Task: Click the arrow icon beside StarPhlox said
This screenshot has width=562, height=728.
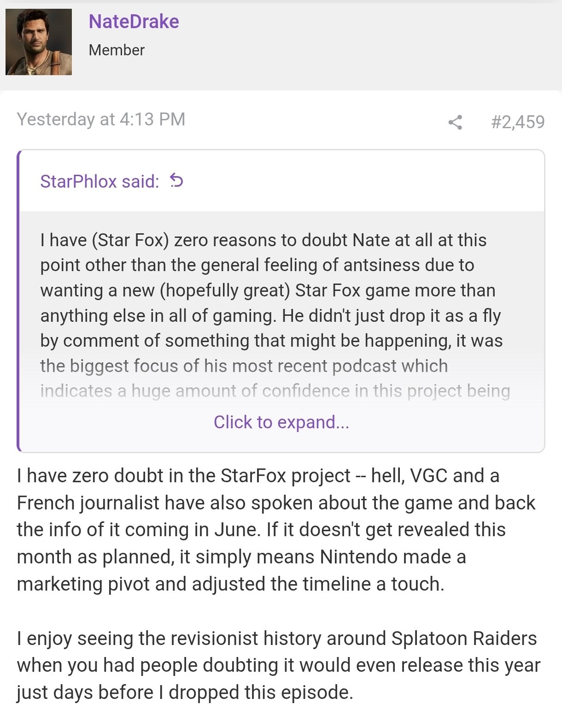Action: point(176,181)
